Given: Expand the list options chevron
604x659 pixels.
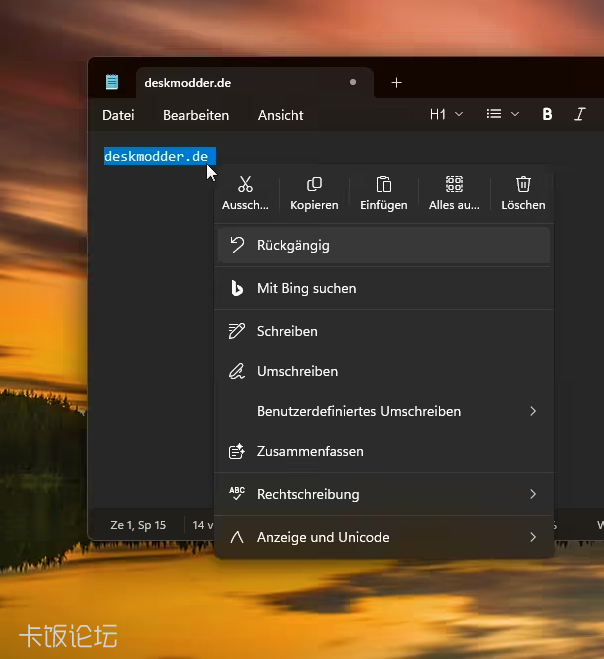Looking at the screenshot, I should click(515, 114).
